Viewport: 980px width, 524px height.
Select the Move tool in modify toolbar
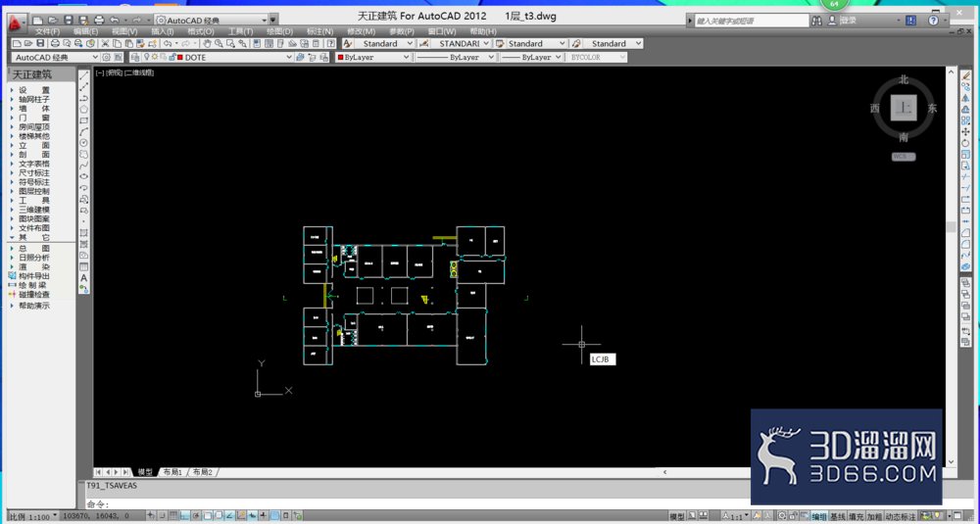click(966, 131)
